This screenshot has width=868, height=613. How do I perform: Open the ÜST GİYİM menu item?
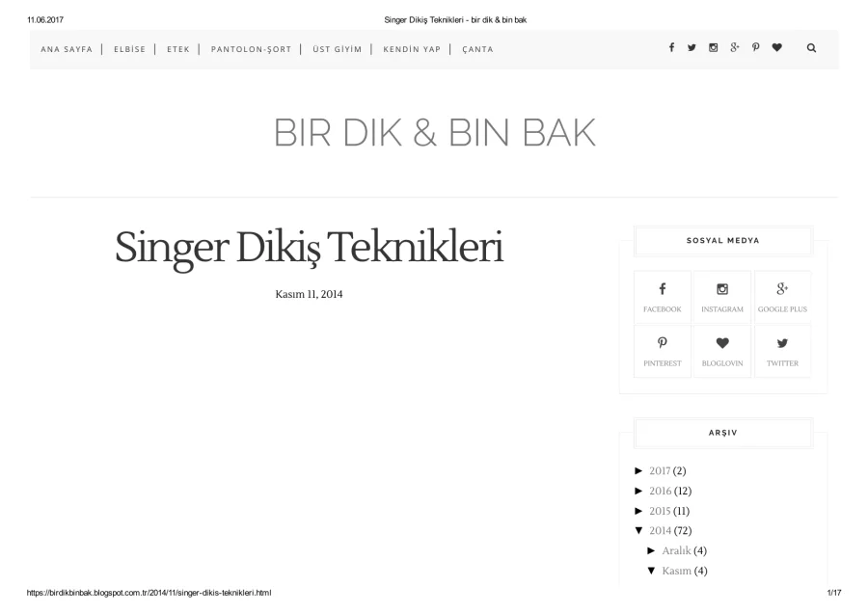coord(338,49)
